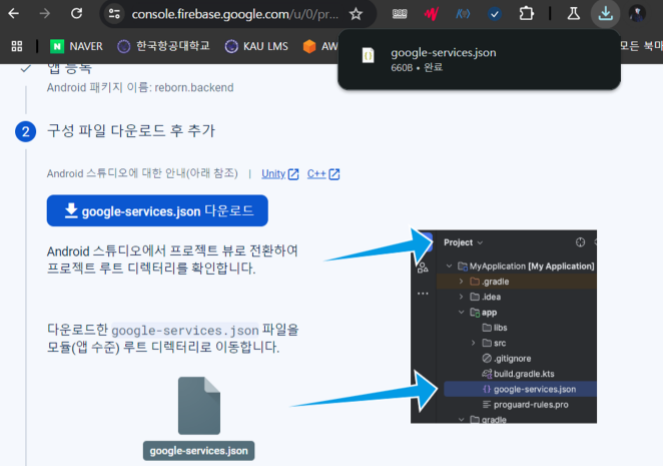The image size is (663, 466).
Task: Click the 구성 파일 다운로드 후 추가 step heading
Action: 131,131
